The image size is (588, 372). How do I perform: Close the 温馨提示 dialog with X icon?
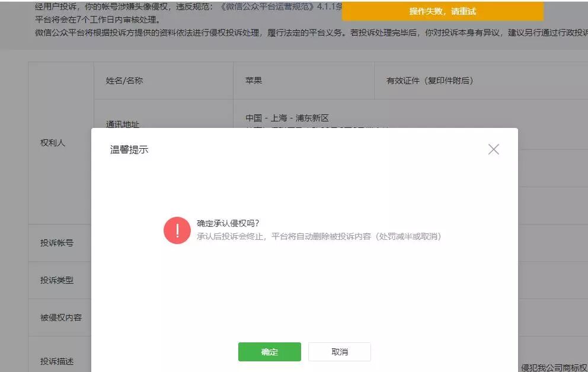click(x=494, y=149)
